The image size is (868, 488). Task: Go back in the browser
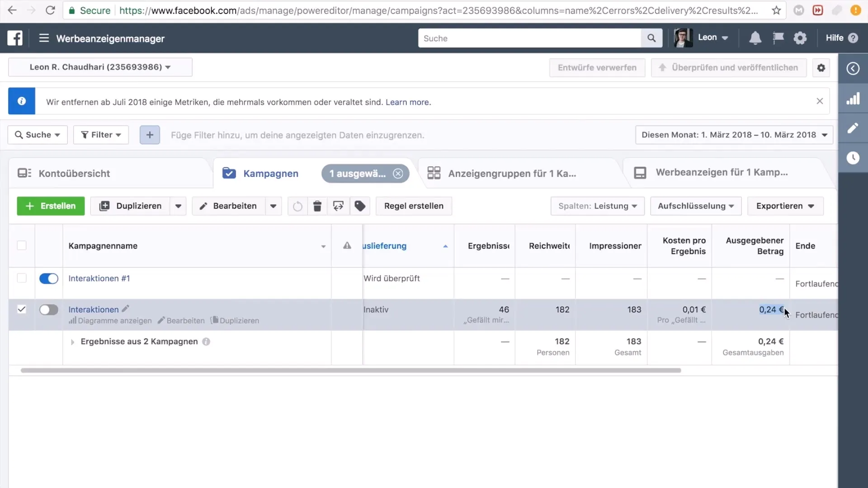coord(12,10)
